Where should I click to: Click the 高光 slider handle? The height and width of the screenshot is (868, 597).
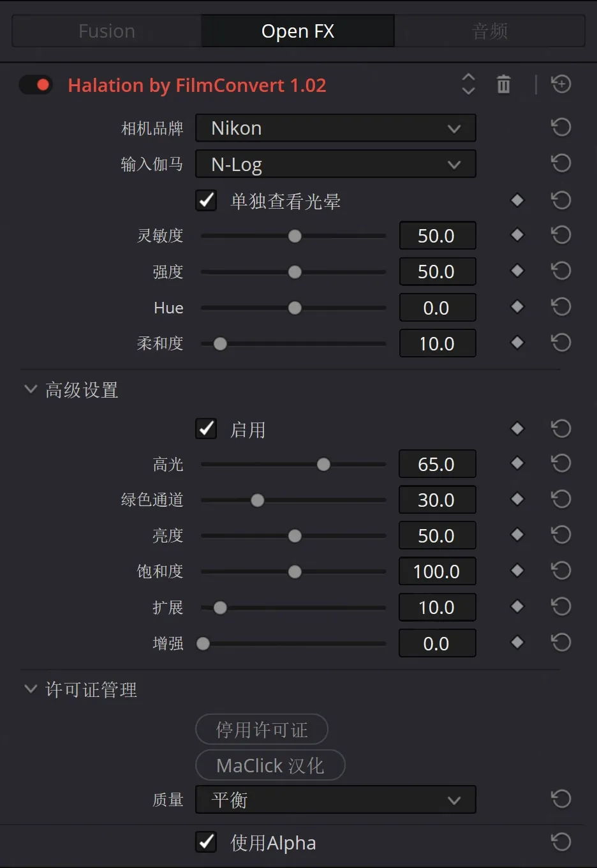click(x=323, y=465)
